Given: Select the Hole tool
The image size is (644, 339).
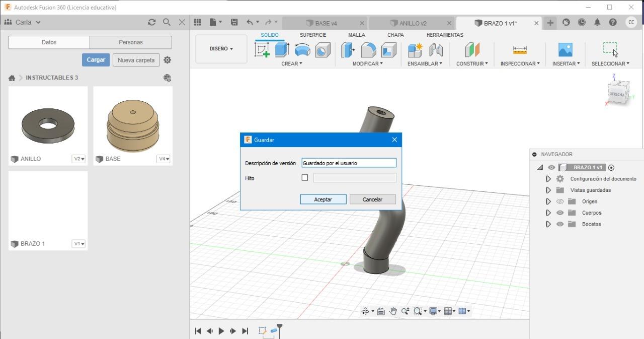Looking at the screenshot, I should point(323,50).
